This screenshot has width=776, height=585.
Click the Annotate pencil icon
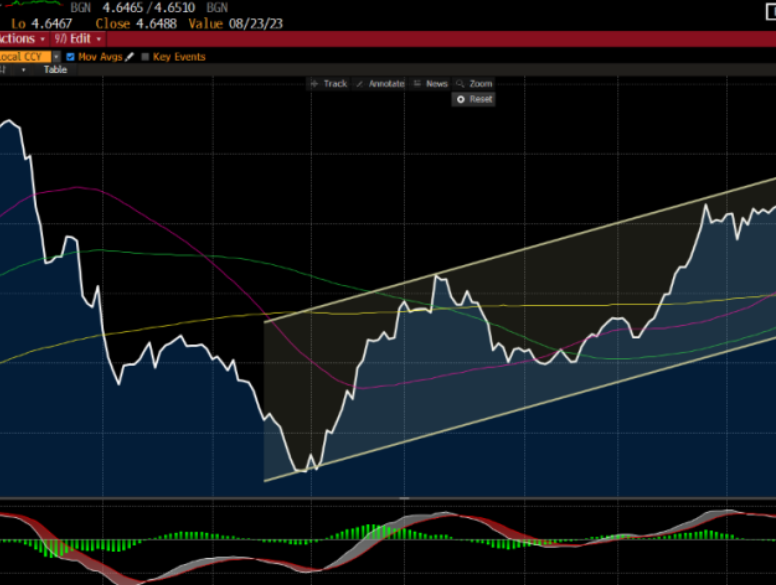pos(360,84)
